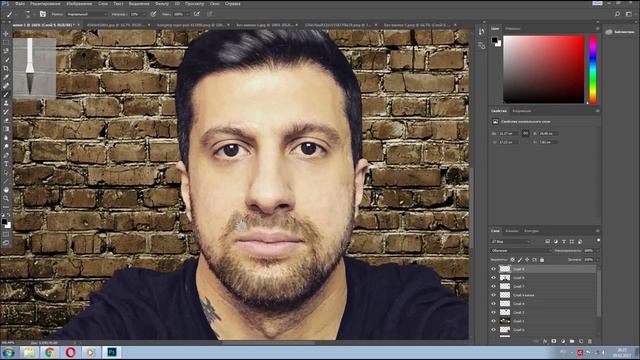The width and height of the screenshot is (640, 360).
Task: Select the Pen tool
Action: 6,155
